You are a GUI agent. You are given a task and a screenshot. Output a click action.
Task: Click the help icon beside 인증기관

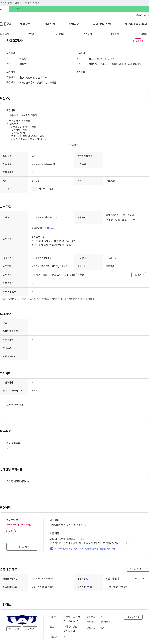click(x=87, y=578)
